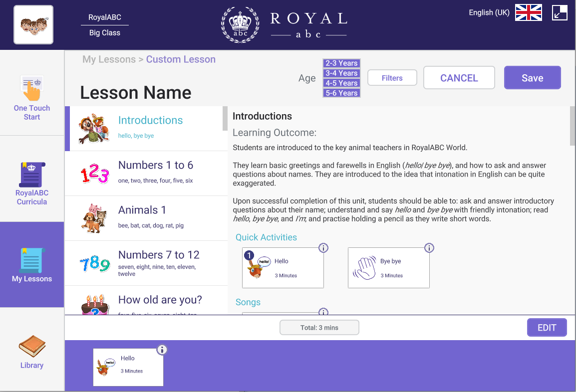The width and height of the screenshot is (576, 392).
Task: Add the Hello 3 Minutes quick activity
Action: 283,268
